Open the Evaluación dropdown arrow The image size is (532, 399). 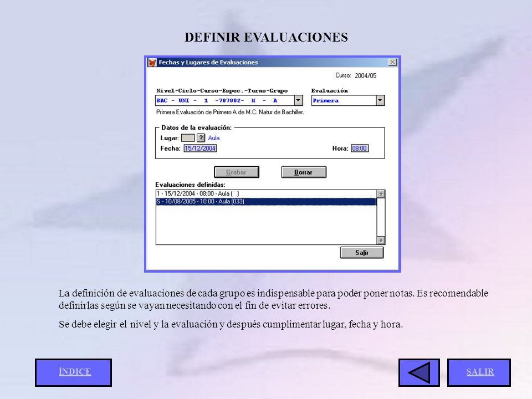[x=380, y=100]
